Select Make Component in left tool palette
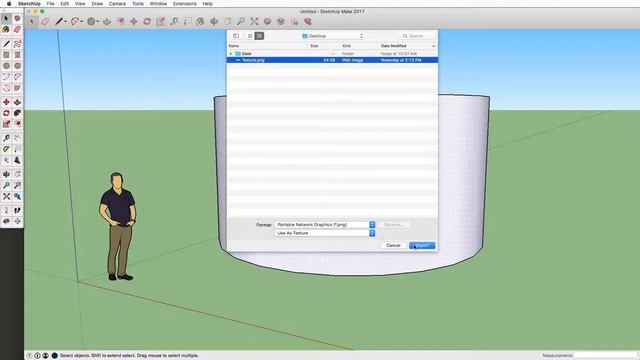This screenshot has height=360, width=640. (x=17, y=18)
